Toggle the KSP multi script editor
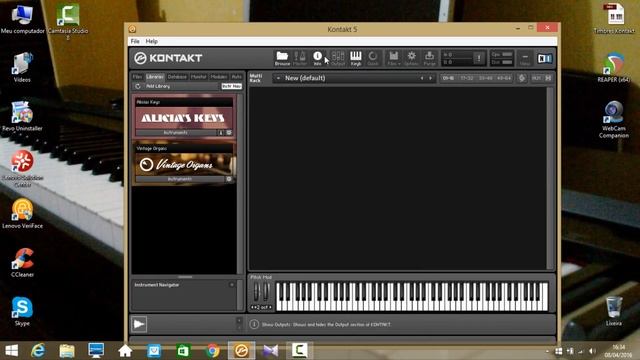 [x=522, y=78]
